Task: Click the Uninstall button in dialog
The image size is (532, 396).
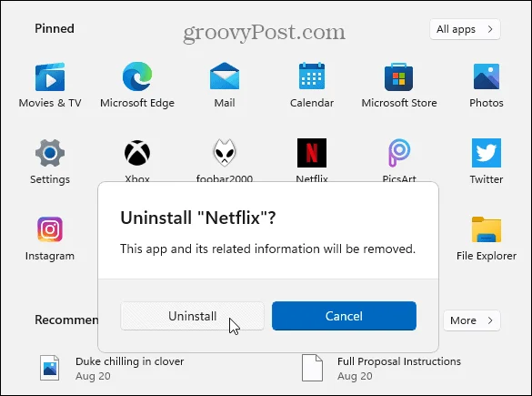Action: [193, 316]
